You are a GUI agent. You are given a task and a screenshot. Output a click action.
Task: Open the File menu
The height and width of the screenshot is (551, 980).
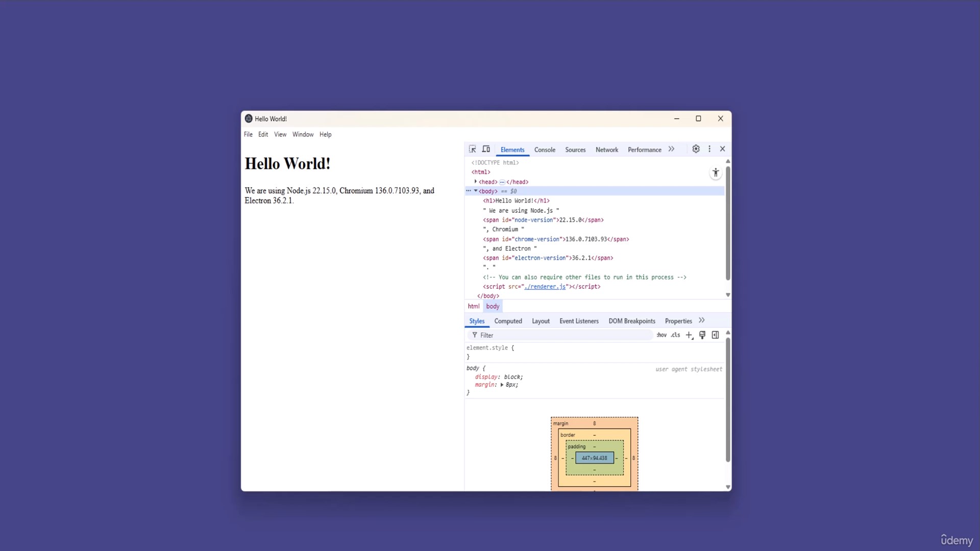(248, 135)
